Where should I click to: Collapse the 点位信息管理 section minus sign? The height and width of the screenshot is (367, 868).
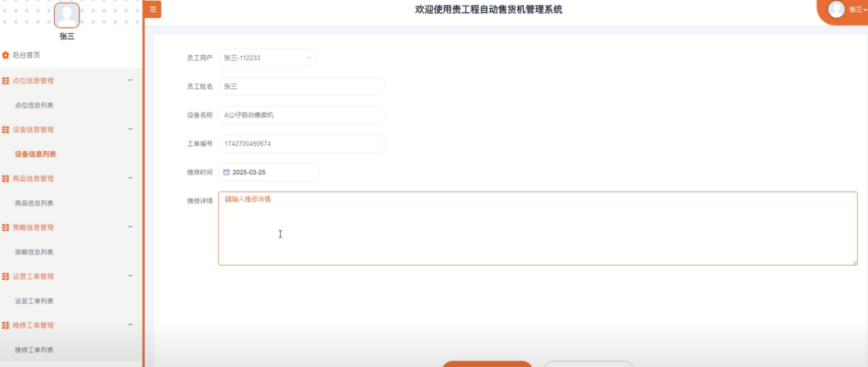[130, 80]
